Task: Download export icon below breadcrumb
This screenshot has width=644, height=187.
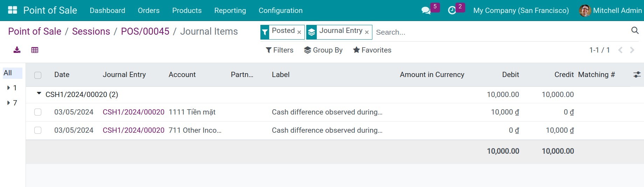Action: pyautogui.click(x=17, y=50)
